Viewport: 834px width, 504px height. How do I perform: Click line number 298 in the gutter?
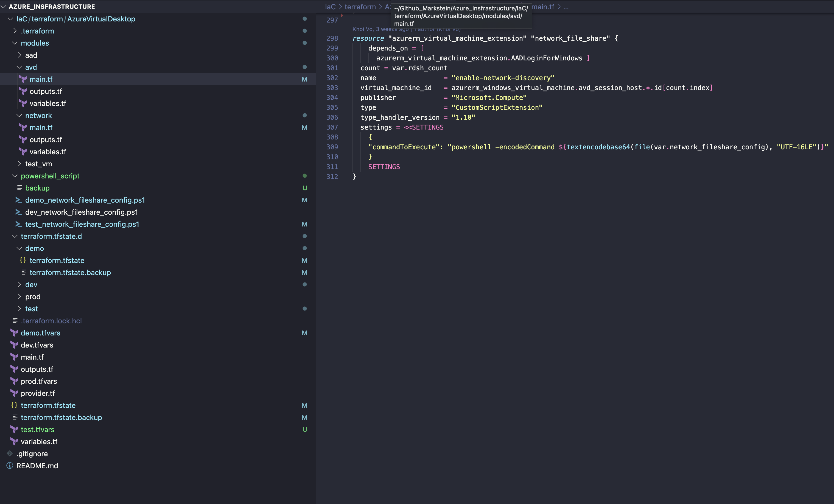click(332, 38)
